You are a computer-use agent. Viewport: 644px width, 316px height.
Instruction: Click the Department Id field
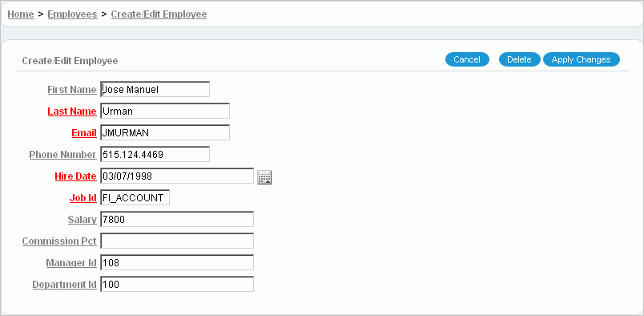click(x=177, y=284)
